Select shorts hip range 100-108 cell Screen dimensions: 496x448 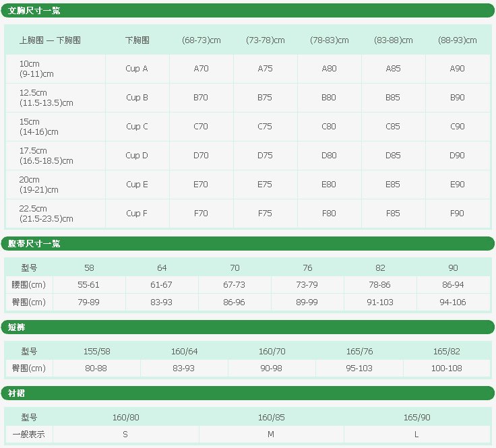[446, 368]
